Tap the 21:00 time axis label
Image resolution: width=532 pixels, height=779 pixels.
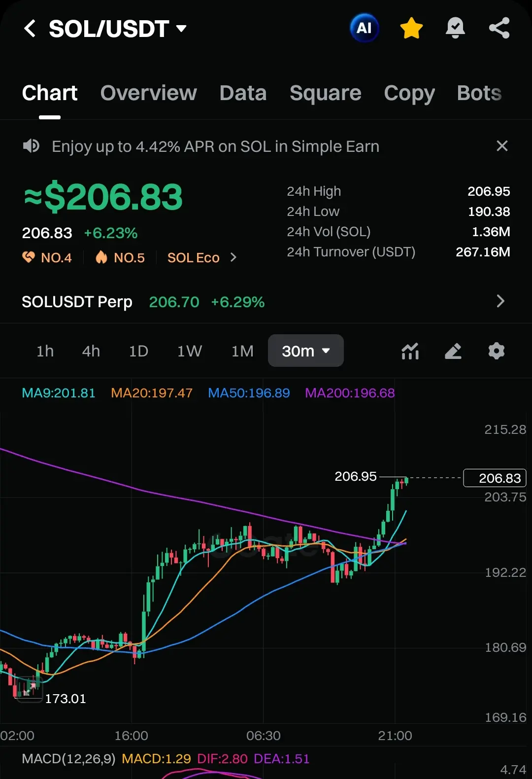(395, 736)
